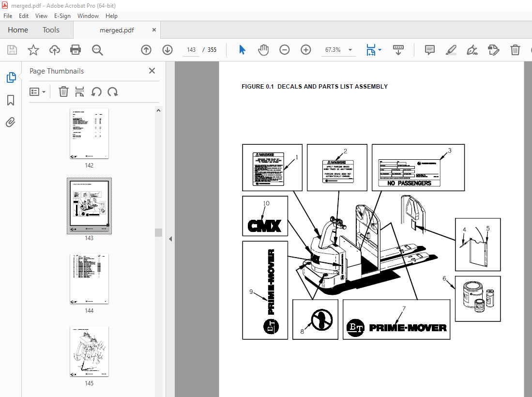Screen dimensions: 532x397
Task: Switch to the Home tab
Action: (18, 30)
